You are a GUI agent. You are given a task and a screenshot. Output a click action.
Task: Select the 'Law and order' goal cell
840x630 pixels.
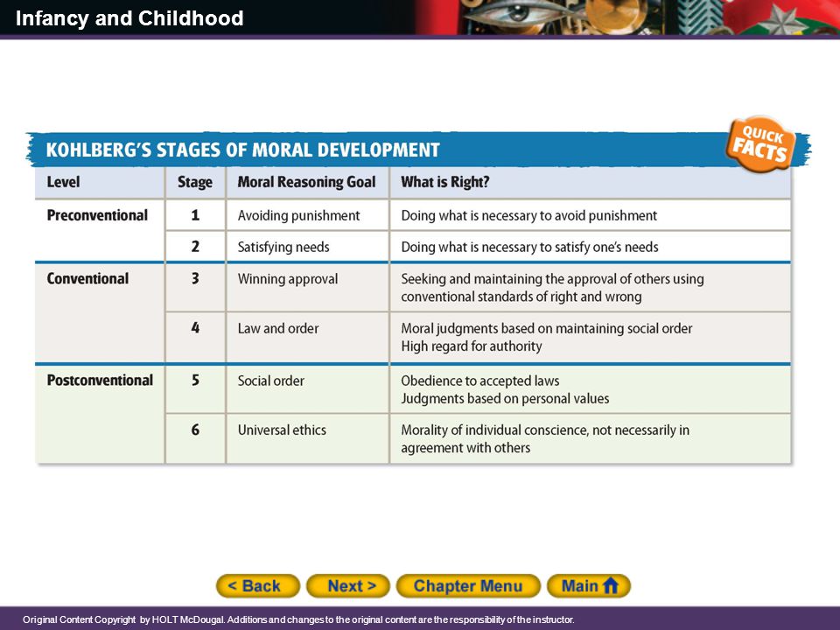(x=307, y=337)
